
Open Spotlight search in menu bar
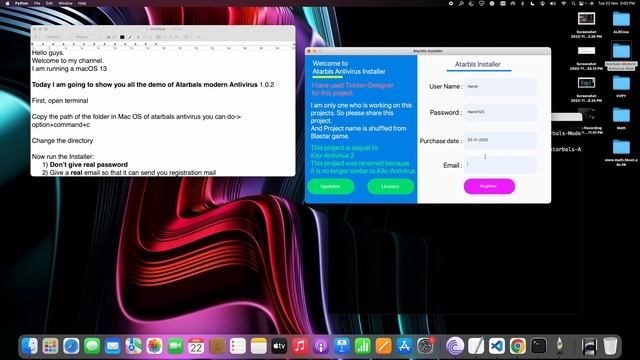click(x=573, y=3)
